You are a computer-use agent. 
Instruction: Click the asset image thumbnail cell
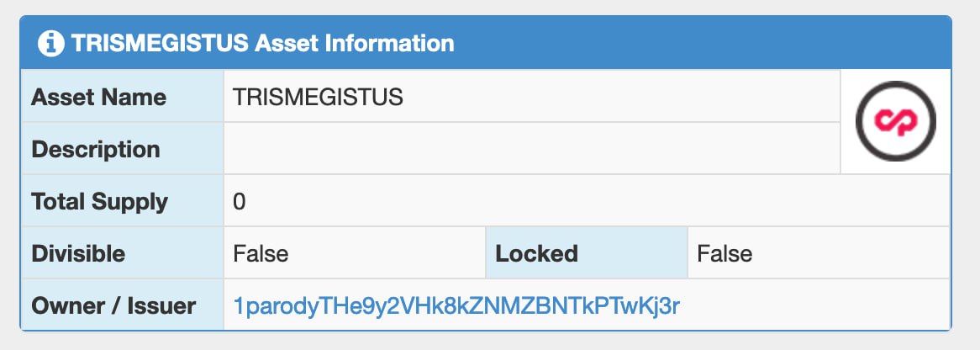click(896, 121)
